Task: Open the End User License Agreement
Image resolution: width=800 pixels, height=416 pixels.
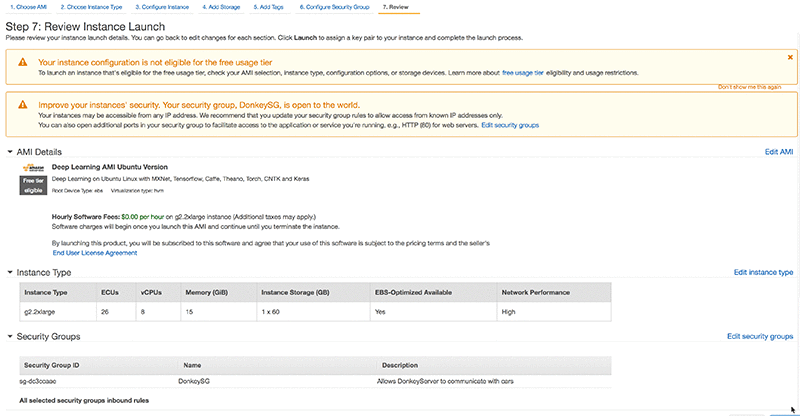Action: tap(94, 253)
